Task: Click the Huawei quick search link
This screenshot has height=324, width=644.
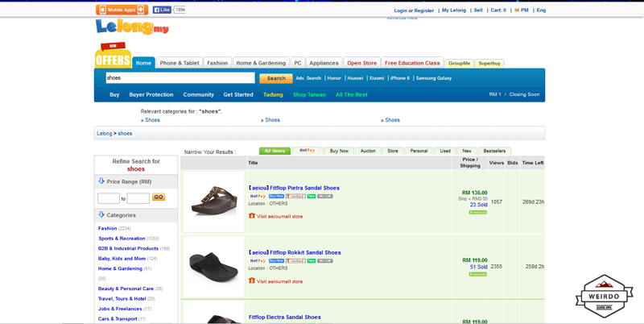Action: [355, 78]
